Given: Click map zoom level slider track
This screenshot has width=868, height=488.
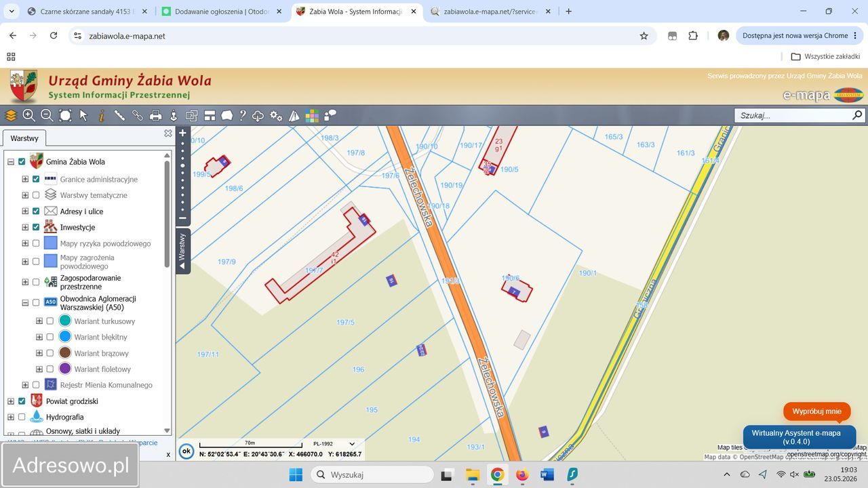Looking at the screenshot, I should pos(182,176).
